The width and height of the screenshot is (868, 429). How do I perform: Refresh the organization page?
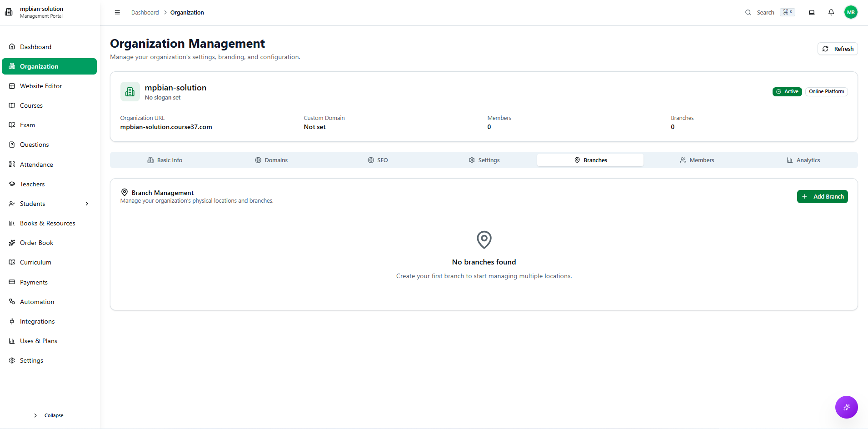[838, 49]
